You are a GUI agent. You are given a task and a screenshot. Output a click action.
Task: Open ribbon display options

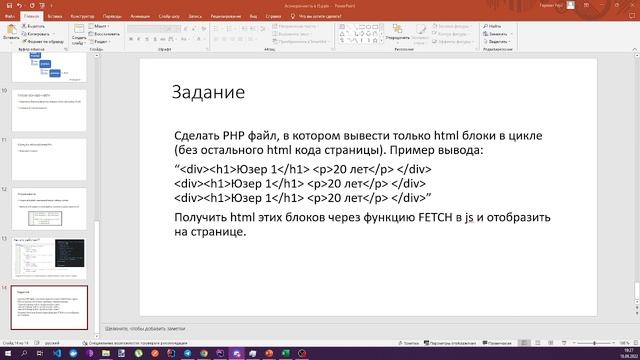[x=586, y=5]
